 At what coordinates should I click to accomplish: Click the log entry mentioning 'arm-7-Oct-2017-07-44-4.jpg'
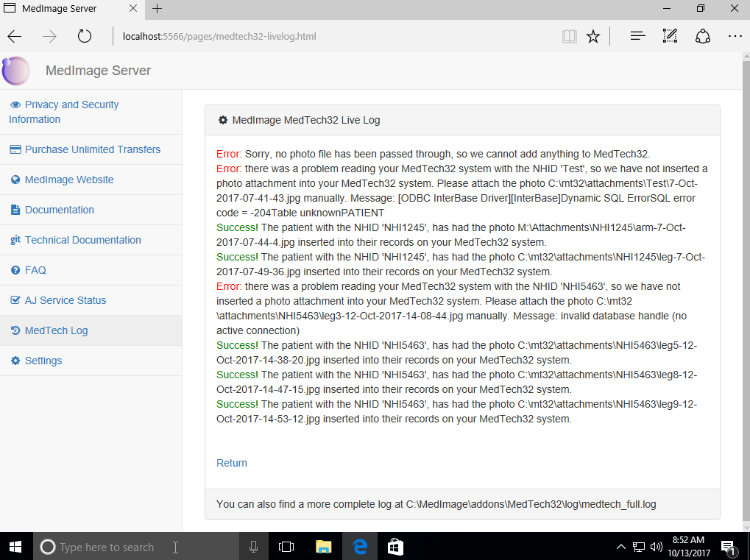pyautogui.click(x=451, y=235)
